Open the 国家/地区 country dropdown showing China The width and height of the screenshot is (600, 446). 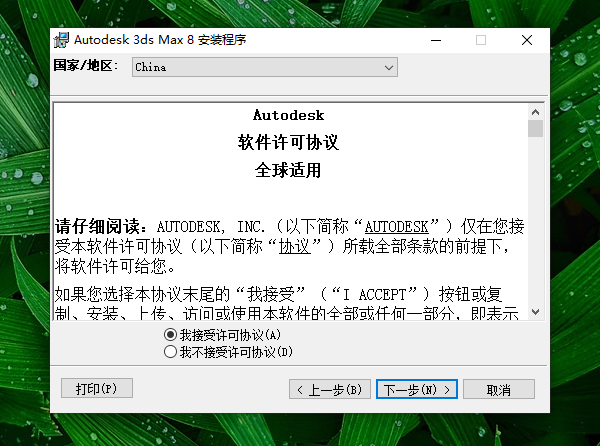pos(265,67)
